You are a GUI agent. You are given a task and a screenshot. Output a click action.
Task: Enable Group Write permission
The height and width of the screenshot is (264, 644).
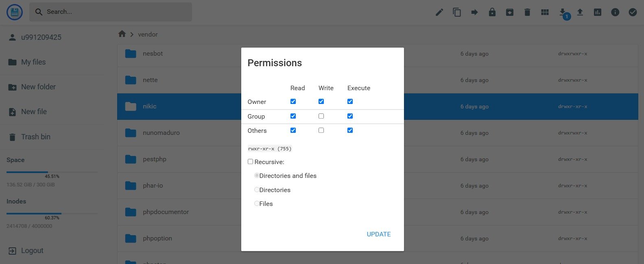[321, 116]
